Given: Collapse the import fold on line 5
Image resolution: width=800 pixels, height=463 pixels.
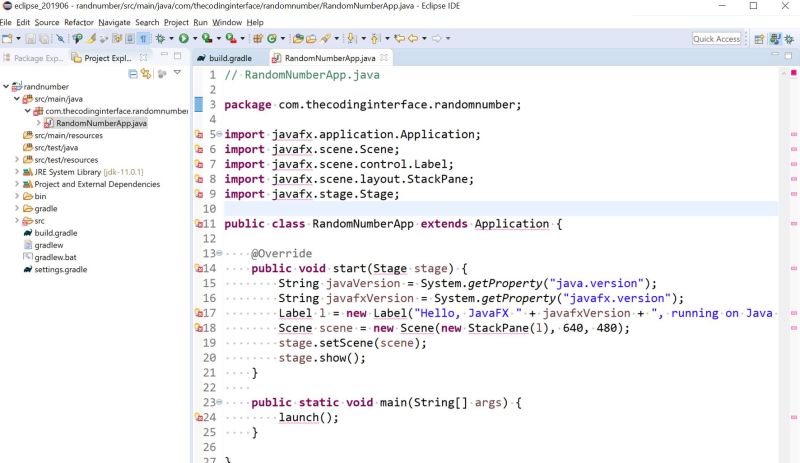Looking at the screenshot, I should 219,134.
